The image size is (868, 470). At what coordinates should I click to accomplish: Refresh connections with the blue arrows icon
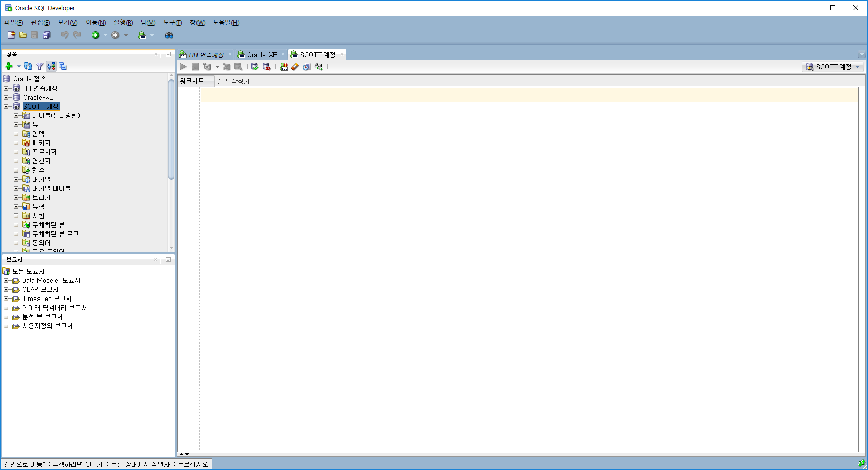(28, 66)
